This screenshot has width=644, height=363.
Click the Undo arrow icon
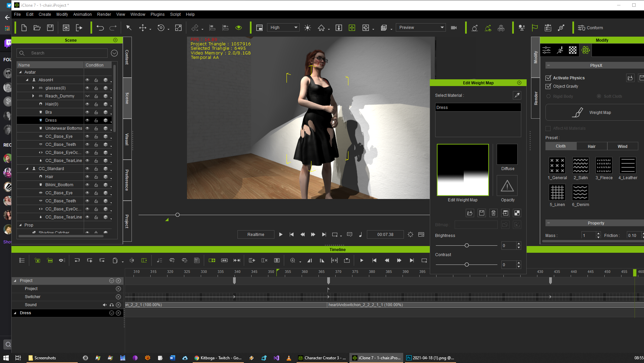tap(100, 28)
